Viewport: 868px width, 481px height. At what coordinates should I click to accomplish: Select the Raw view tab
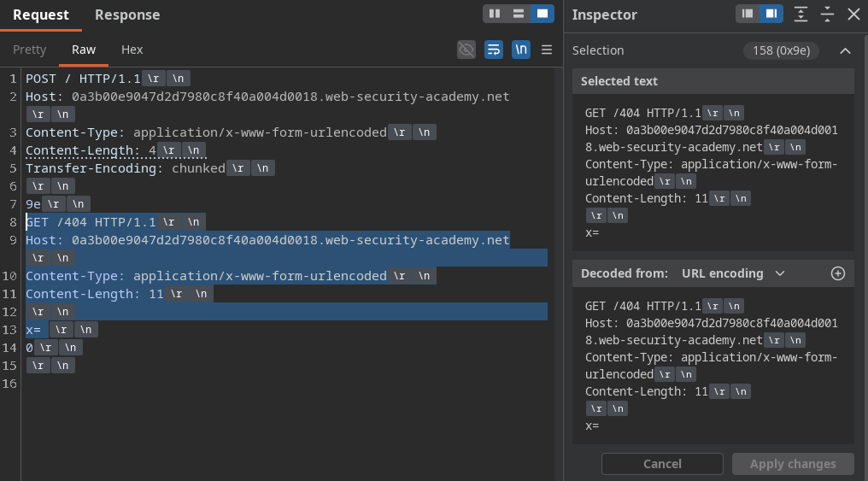point(84,50)
